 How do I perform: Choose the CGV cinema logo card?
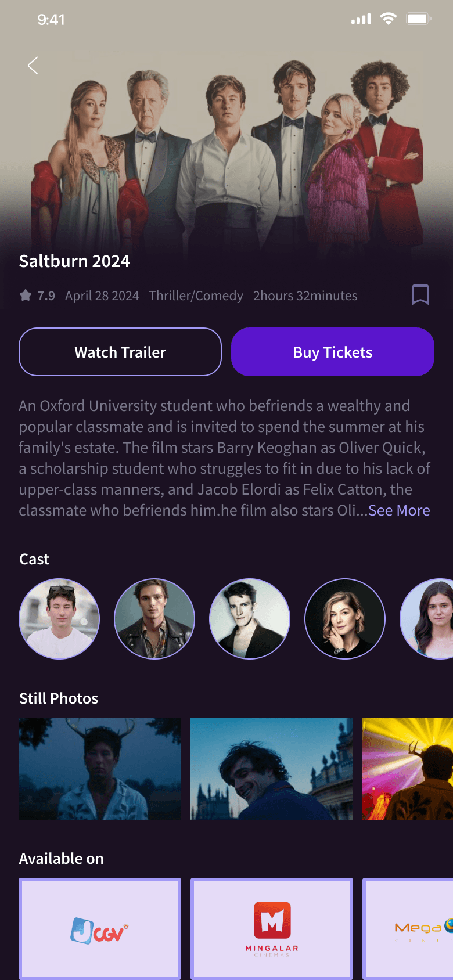[x=100, y=929]
